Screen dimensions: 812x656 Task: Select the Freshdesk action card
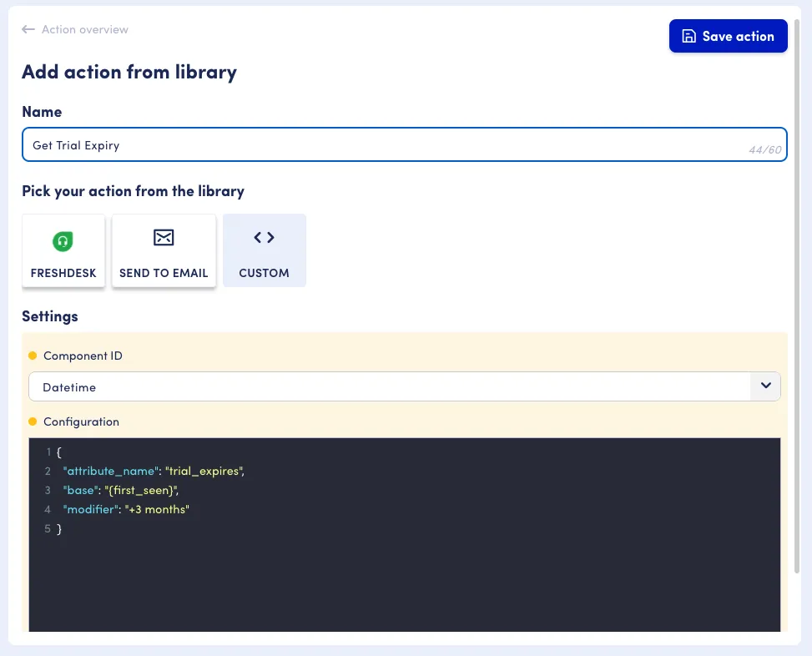pyautogui.click(x=63, y=250)
